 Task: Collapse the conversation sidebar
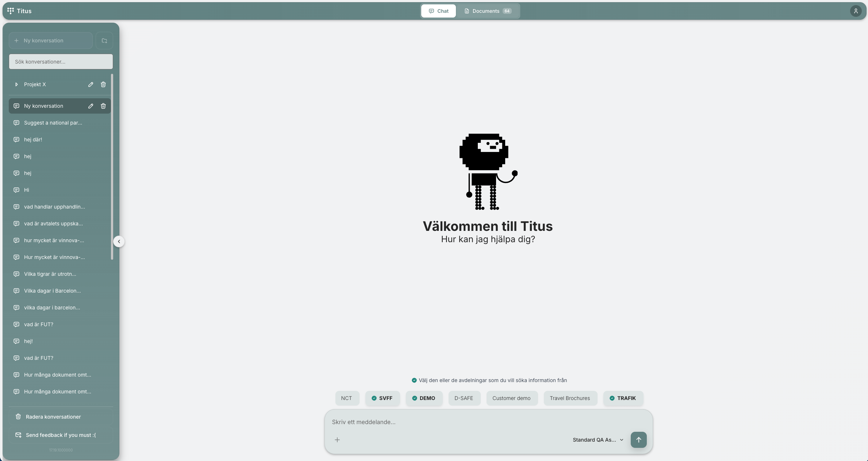119,241
